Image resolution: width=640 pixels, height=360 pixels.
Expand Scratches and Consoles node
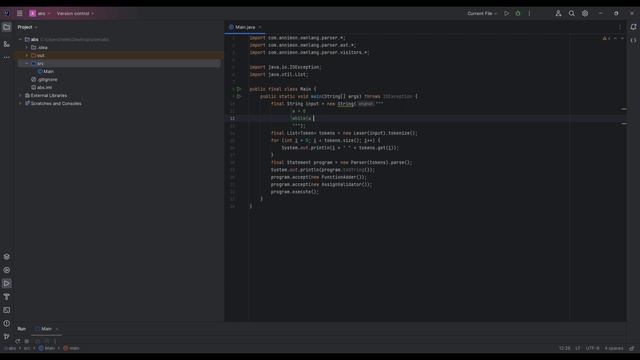click(x=20, y=104)
